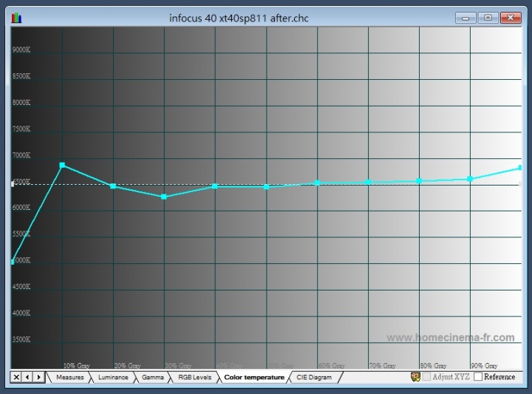Click the 10% Gray axis label
532x394 pixels.
click(x=77, y=365)
